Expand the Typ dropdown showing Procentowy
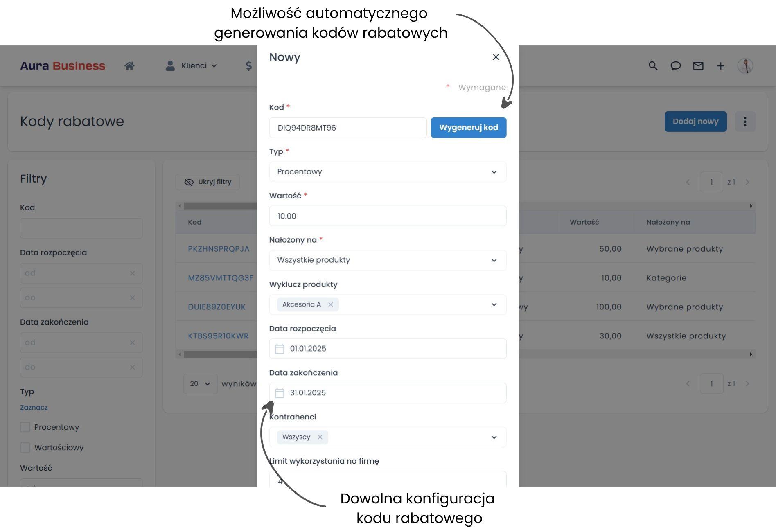This screenshot has width=776, height=532. tap(387, 172)
